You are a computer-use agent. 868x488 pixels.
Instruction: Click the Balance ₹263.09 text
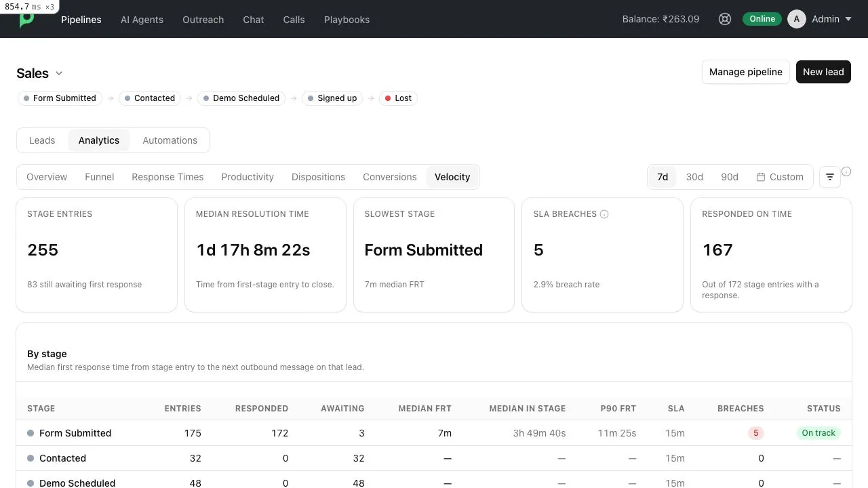tap(660, 19)
